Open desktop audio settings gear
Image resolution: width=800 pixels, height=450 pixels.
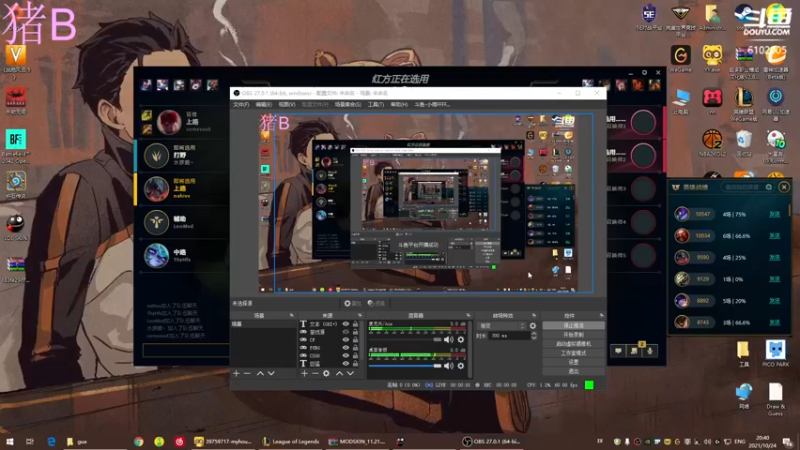tap(461, 365)
